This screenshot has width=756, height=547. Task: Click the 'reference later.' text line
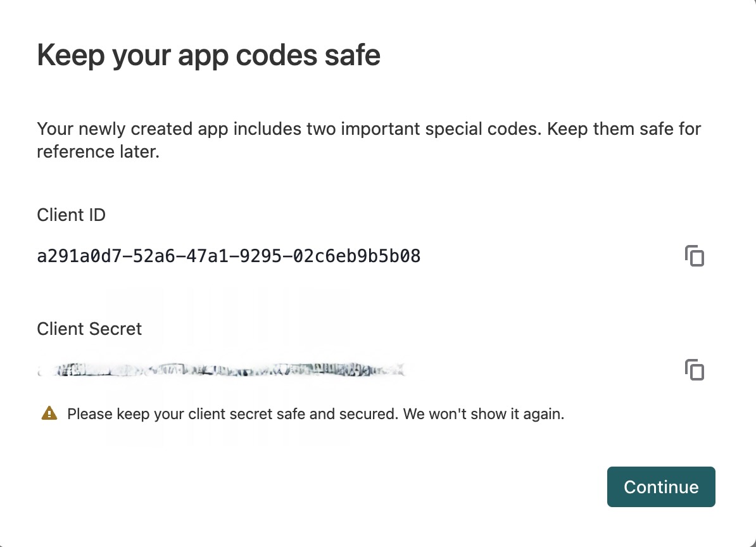(98, 151)
